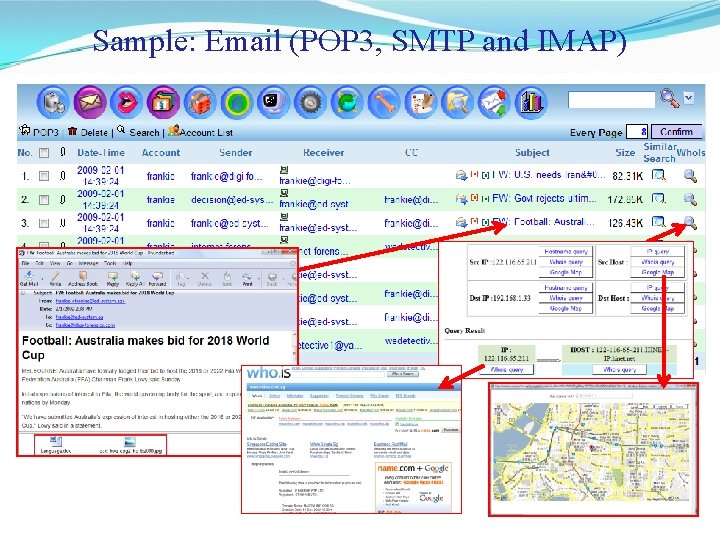Click the server computer module icon
The height and width of the screenshot is (540, 720).
coord(53,101)
